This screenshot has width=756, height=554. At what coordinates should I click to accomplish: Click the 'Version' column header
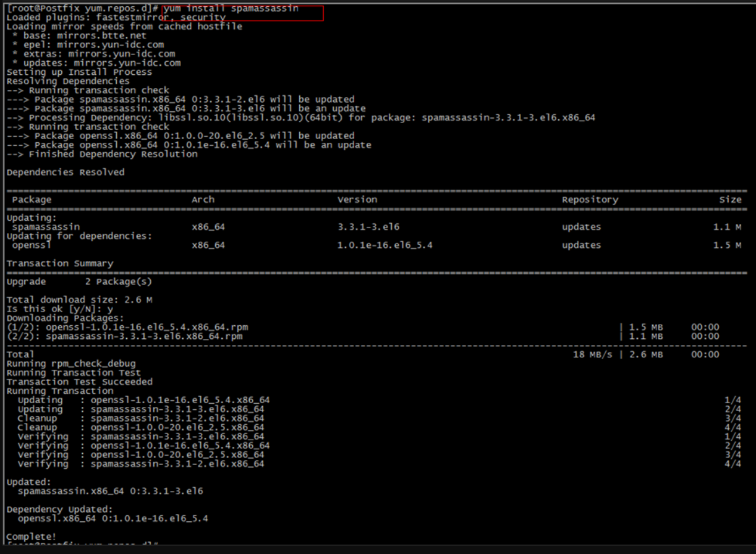coord(357,200)
